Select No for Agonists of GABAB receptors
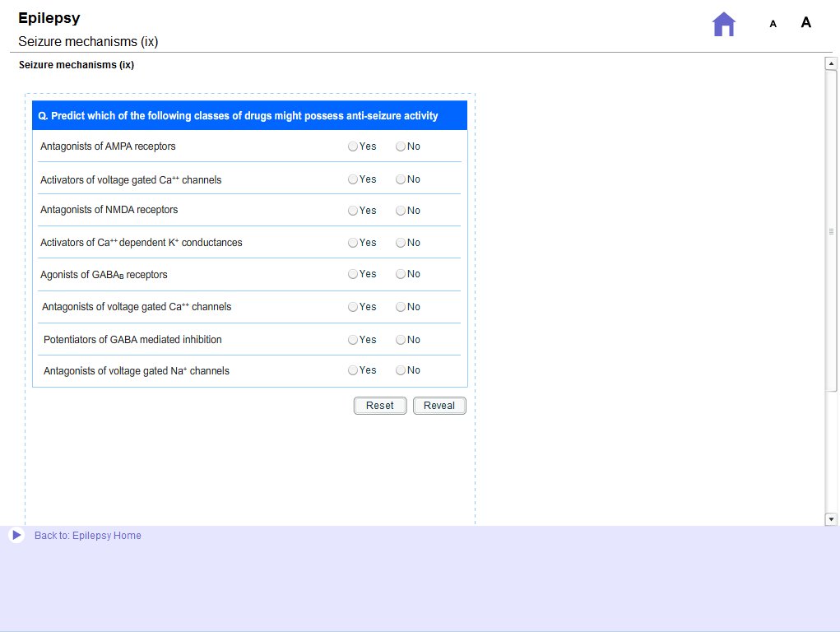 click(401, 274)
